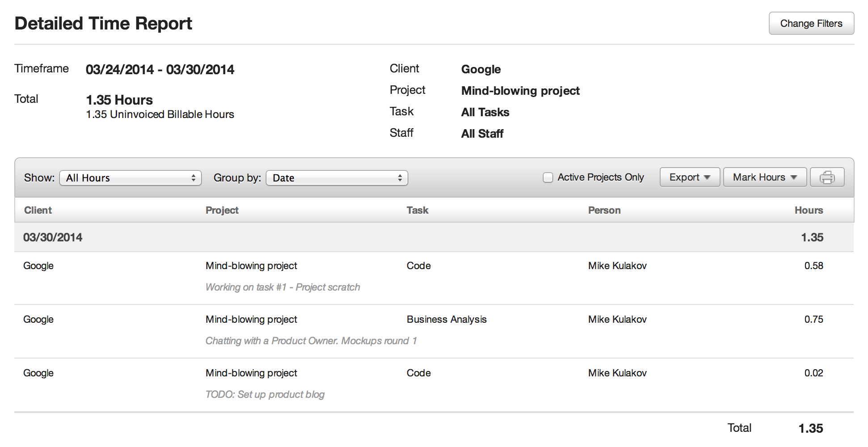Select the 03/30/2014 date group row
Viewport: 868px width, 447px height.
click(x=434, y=237)
